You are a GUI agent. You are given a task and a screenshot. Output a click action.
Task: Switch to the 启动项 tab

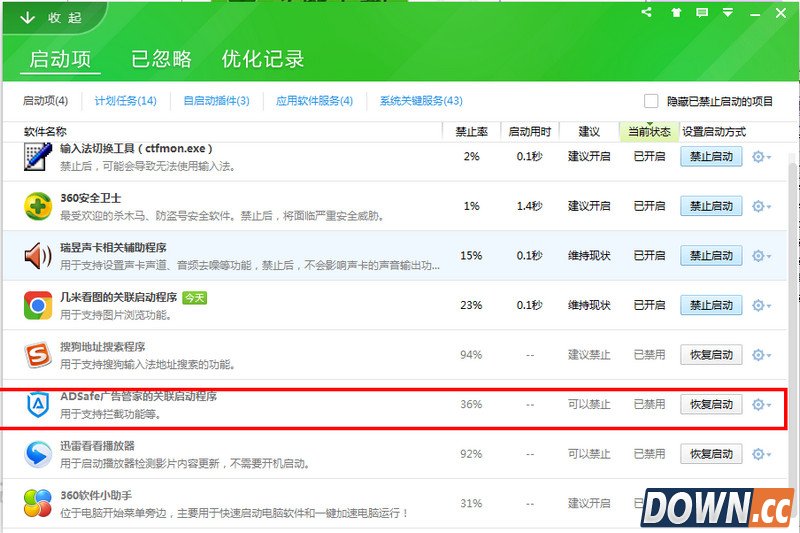pyautogui.click(x=60, y=59)
